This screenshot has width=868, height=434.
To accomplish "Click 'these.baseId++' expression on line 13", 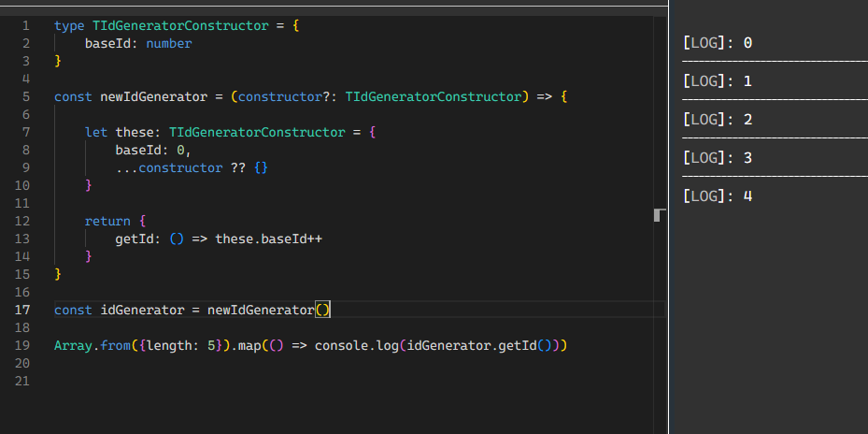I will tap(269, 239).
